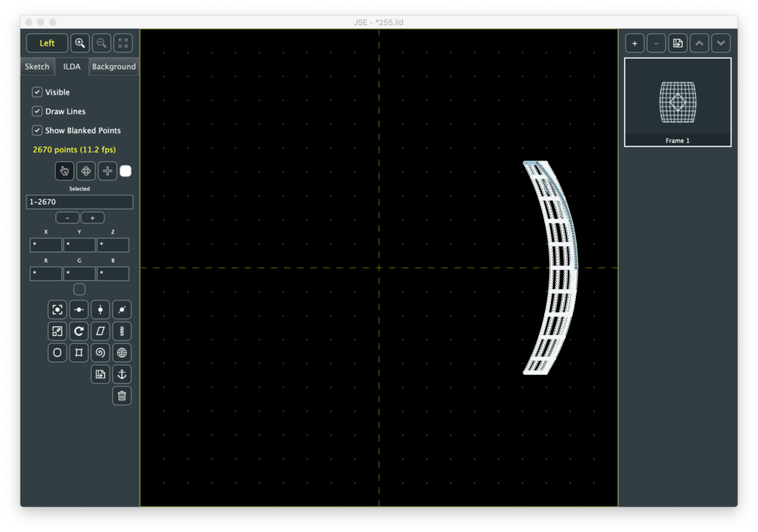Uncheck the Visible checkbox
Image resolution: width=758 pixels, height=532 pixels.
pyautogui.click(x=37, y=92)
